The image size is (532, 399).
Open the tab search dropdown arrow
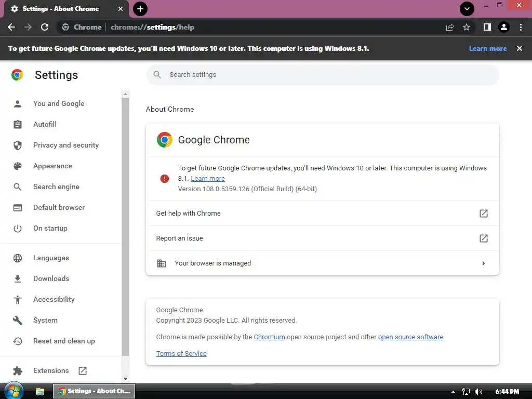click(467, 9)
